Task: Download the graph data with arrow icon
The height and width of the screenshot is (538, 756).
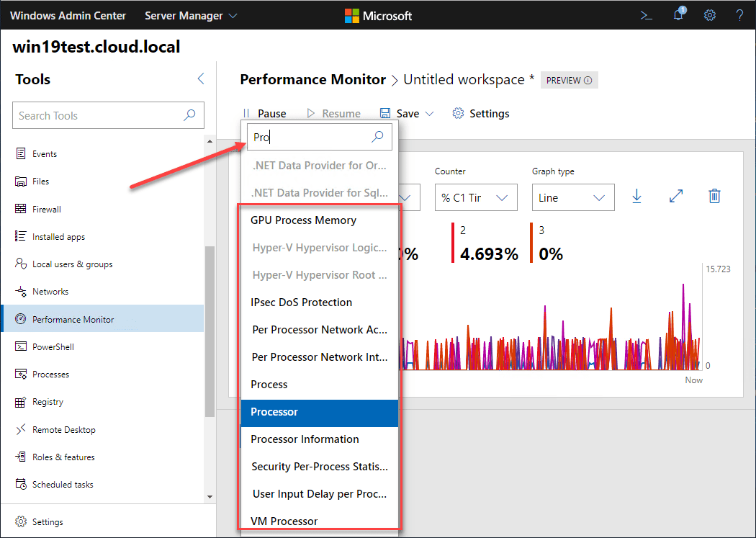Action: point(636,197)
